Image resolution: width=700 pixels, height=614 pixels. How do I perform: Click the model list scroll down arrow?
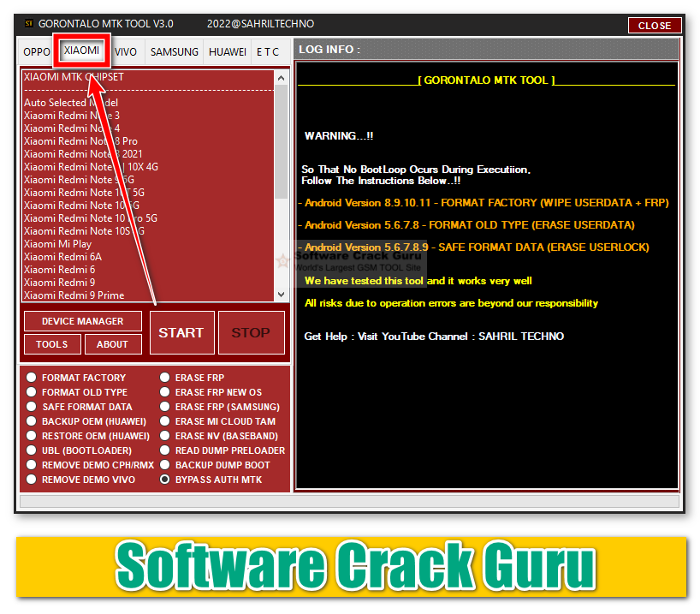tap(282, 294)
